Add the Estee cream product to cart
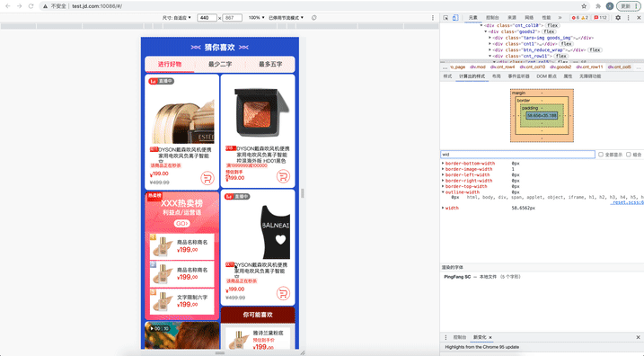This screenshot has height=356, width=644. 207,178
